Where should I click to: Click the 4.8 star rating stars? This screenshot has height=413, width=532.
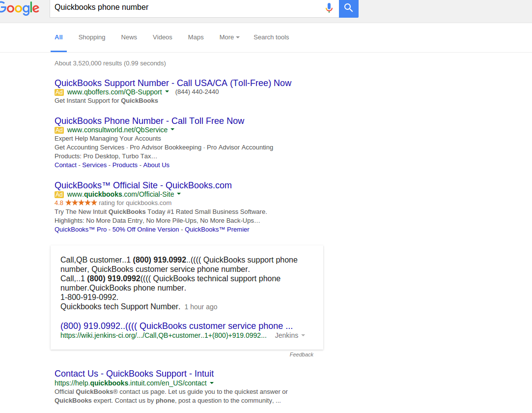[x=81, y=203]
